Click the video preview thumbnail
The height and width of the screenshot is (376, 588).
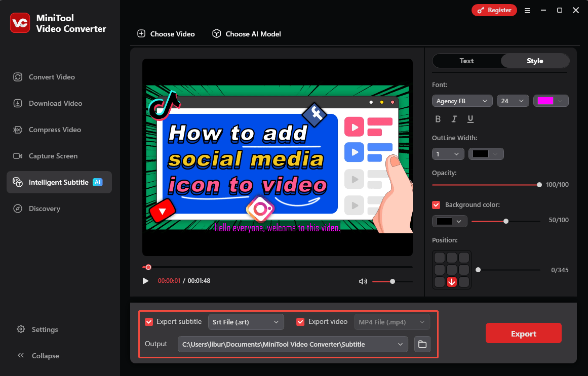tap(278, 157)
